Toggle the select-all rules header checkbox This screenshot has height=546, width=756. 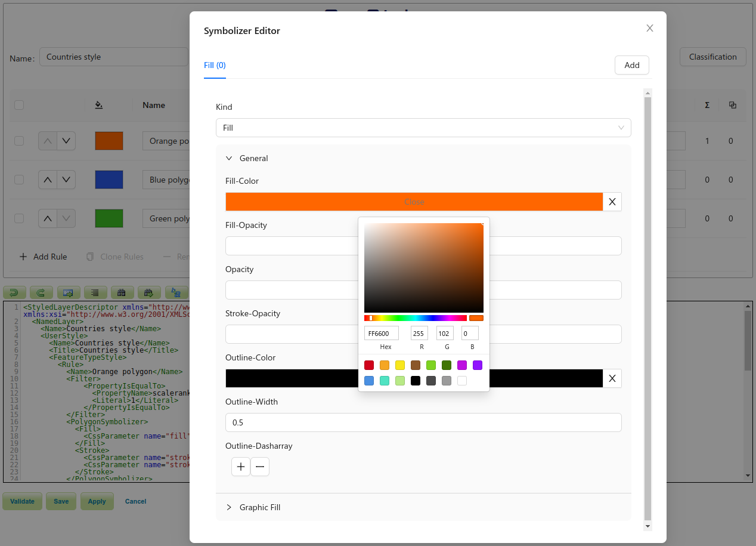(19, 105)
